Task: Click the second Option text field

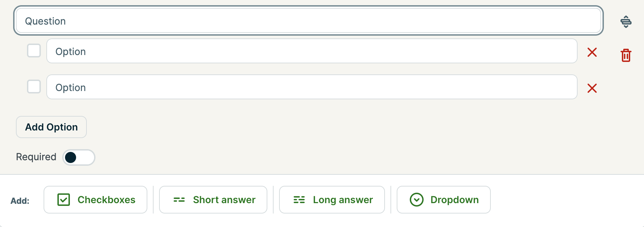Action: pos(311,87)
